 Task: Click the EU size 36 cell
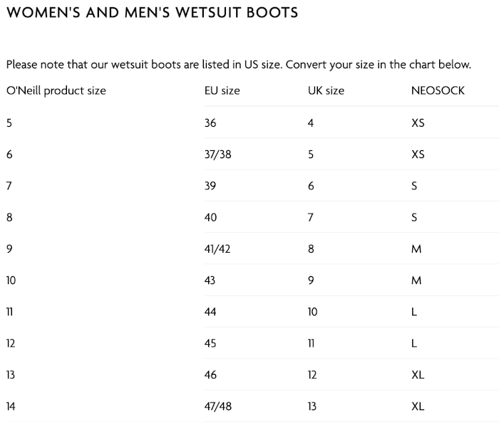point(210,123)
